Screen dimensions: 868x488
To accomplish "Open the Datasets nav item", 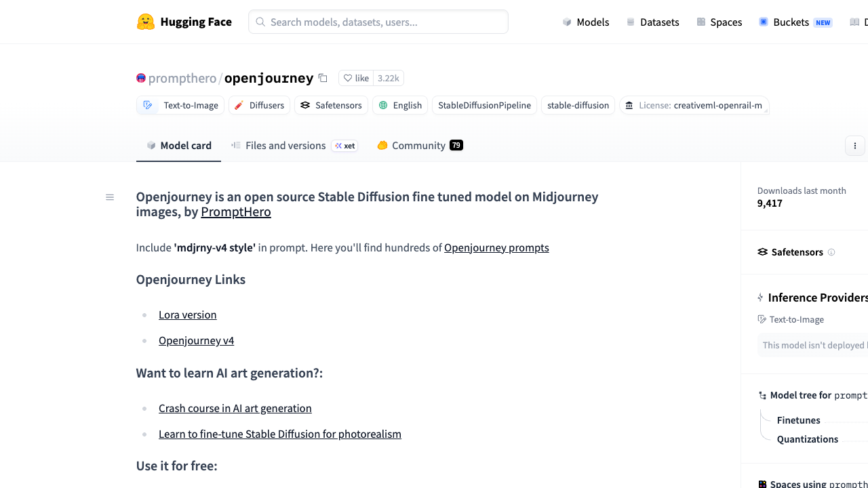I will point(652,22).
